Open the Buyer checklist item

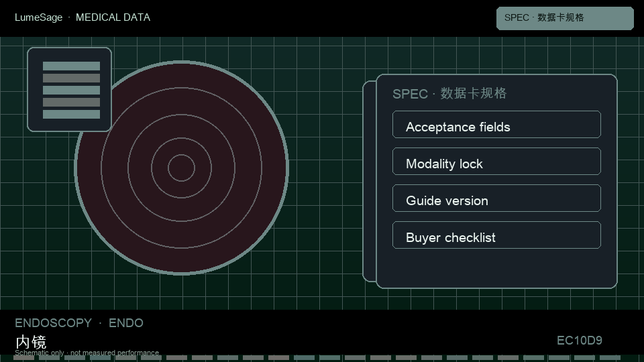point(496,235)
